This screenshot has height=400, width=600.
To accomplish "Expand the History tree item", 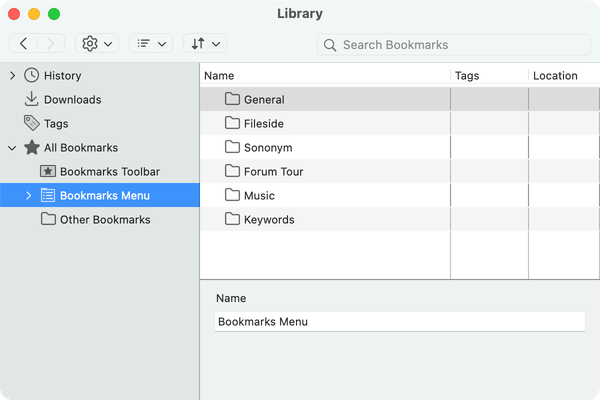I will [x=13, y=75].
